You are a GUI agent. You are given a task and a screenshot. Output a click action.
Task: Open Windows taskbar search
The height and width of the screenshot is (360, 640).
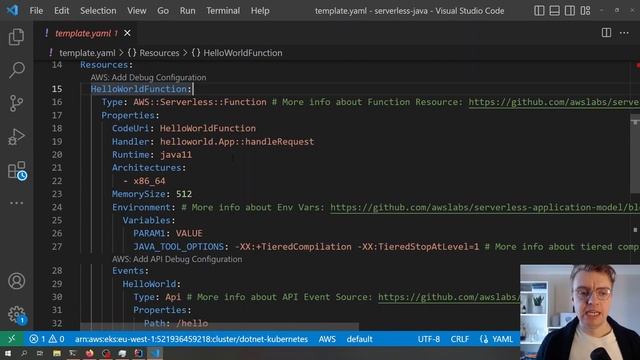click(x=24, y=353)
